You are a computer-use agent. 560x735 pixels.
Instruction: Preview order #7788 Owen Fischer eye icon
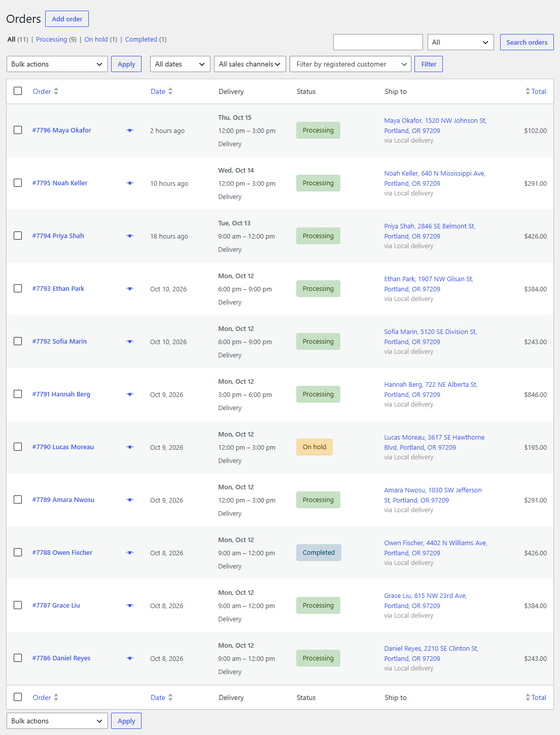[x=130, y=553]
